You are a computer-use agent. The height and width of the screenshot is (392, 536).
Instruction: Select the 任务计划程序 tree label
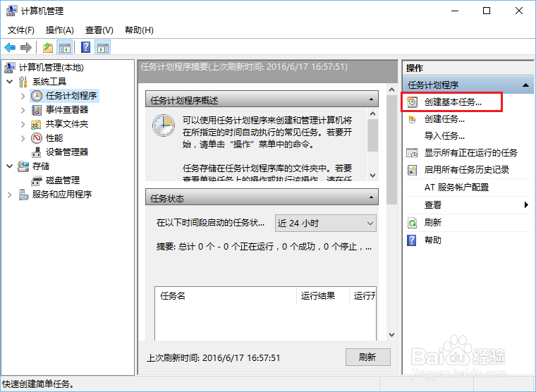[71, 96]
